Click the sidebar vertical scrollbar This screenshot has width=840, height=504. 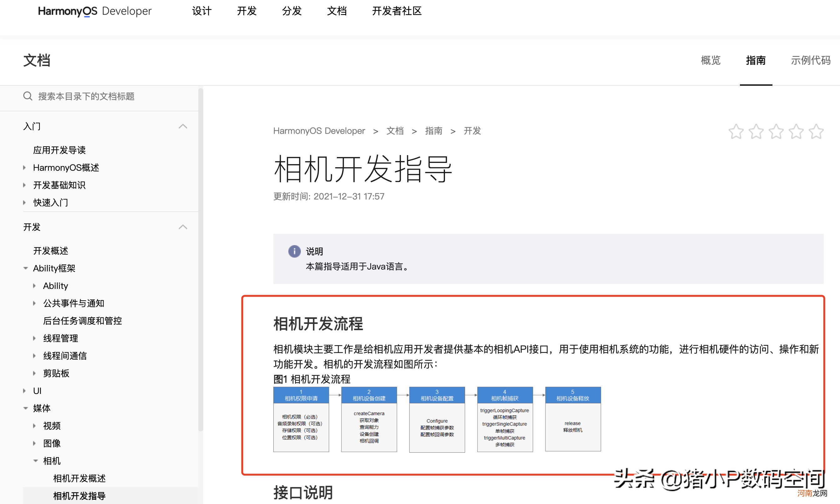pyautogui.click(x=201, y=260)
